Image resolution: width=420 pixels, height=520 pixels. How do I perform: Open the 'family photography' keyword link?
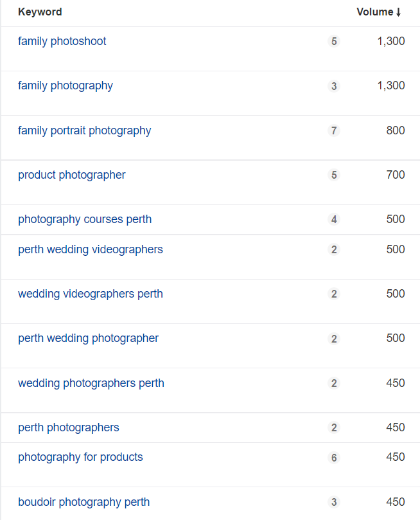(x=66, y=86)
